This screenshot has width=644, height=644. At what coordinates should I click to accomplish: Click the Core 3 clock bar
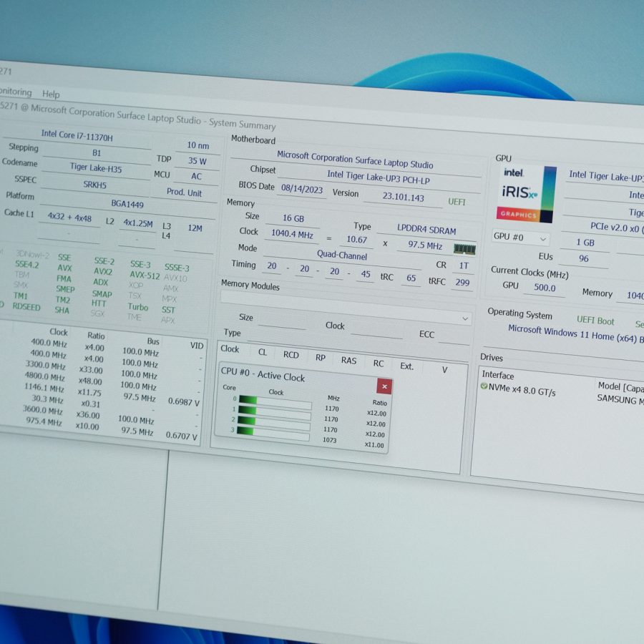[x=273, y=434]
